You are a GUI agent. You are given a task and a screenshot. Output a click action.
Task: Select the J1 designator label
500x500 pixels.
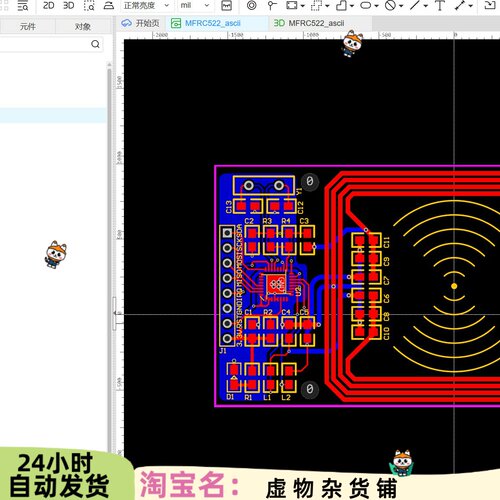(x=223, y=351)
